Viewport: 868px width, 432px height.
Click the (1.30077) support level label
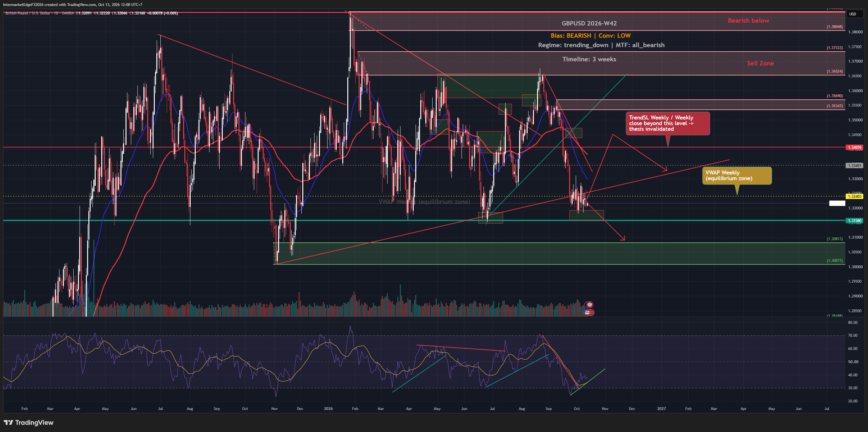(834, 261)
